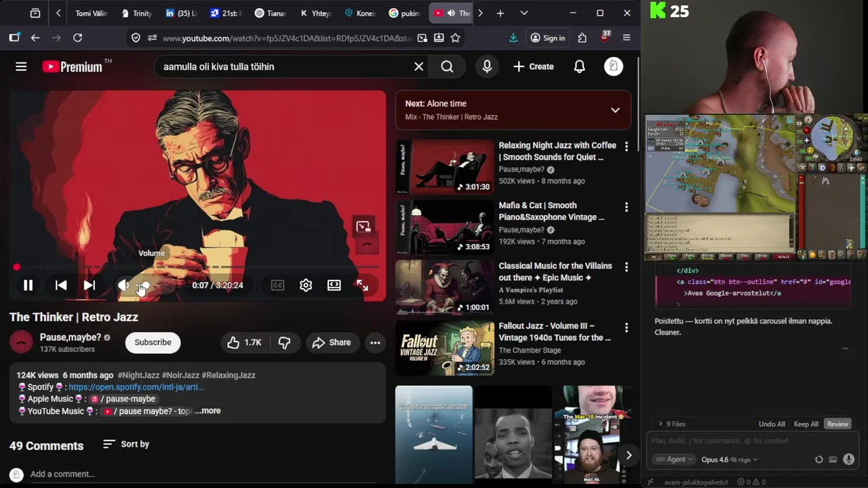Screen dimensions: 868x488
Task: Switch to the pukin Google tab
Action: pyautogui.click(x=404, y=13)
